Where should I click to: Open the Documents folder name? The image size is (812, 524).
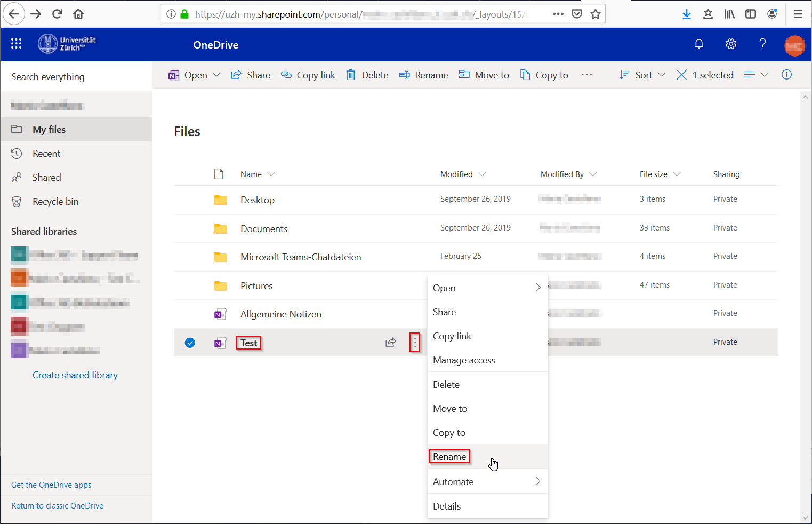[x=264, y=229]
